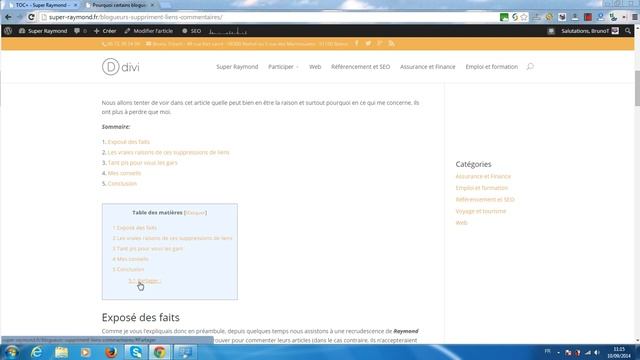Open the Windows Start button
The height and width of the screenshot is (360, 640).
pos(11,352)
